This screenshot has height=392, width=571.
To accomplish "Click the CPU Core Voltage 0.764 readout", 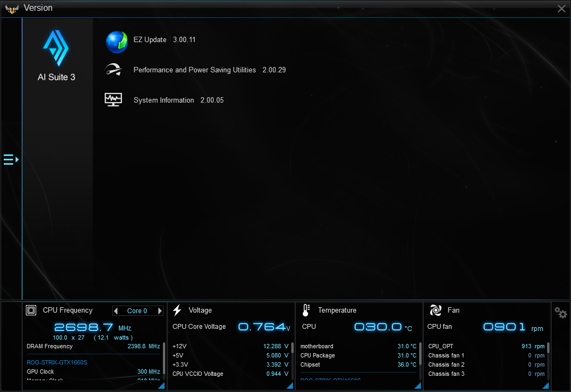I will (264, 327).
